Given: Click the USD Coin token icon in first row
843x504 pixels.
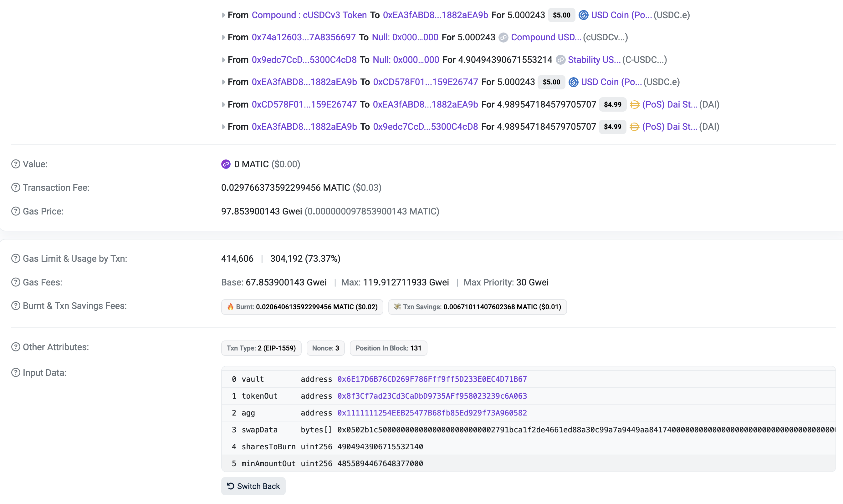Looking at the screenshot, I should coord(583,15).
